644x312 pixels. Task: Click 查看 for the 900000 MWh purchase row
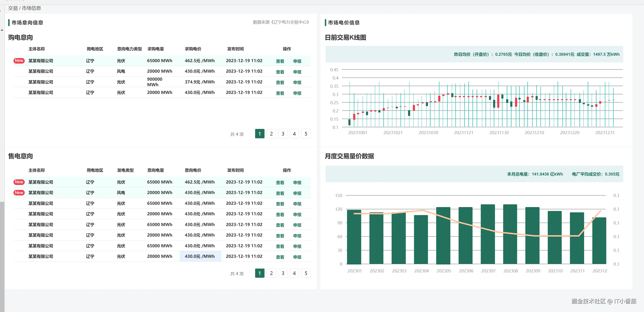tap(280, 82)
